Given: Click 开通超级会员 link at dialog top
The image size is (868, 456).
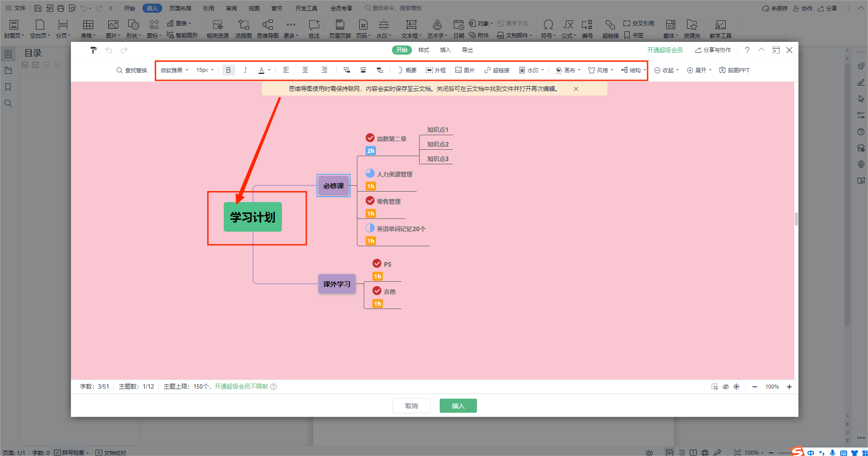Looking at the screenshot, I should [665, 50].
